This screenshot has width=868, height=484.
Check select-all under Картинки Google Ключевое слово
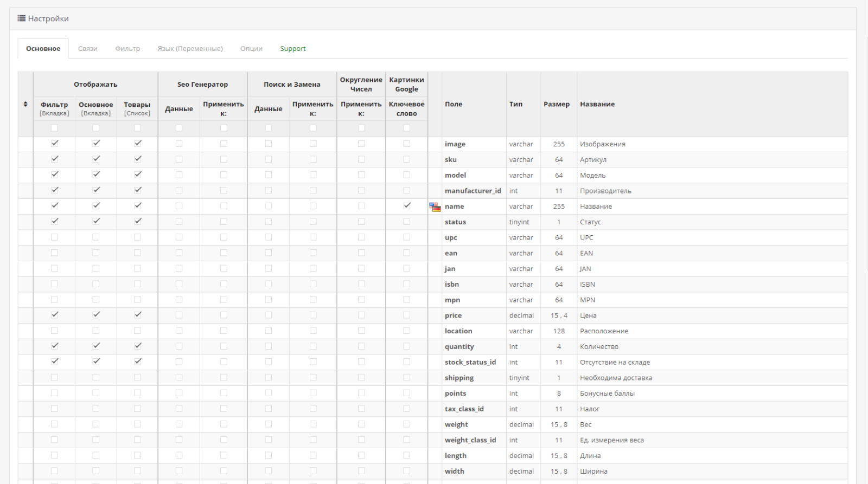click(407, 128)
